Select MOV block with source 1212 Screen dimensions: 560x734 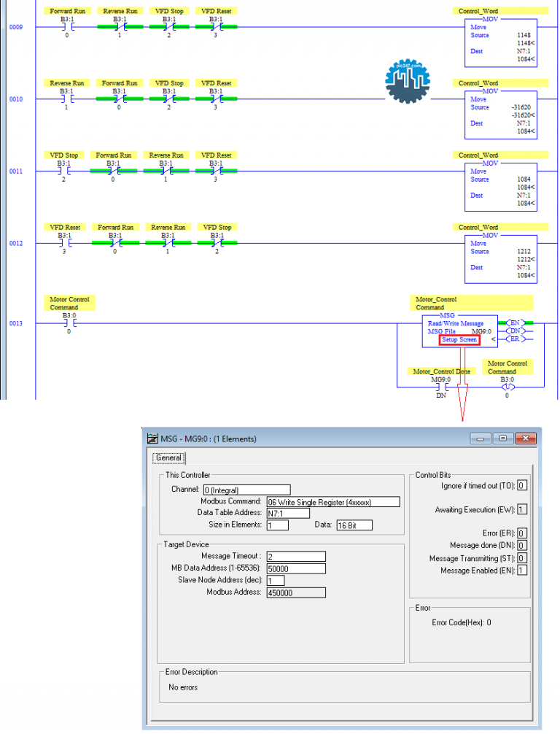[x=501, y=259]
